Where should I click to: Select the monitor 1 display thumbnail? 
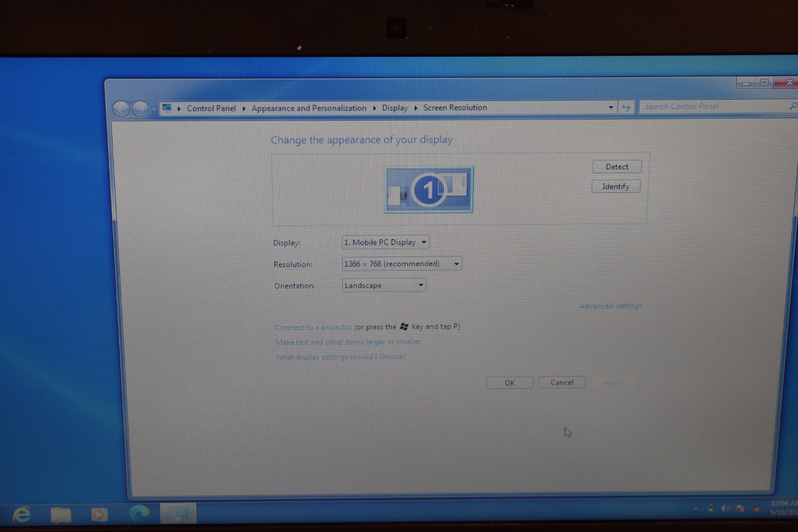(429, 190)
